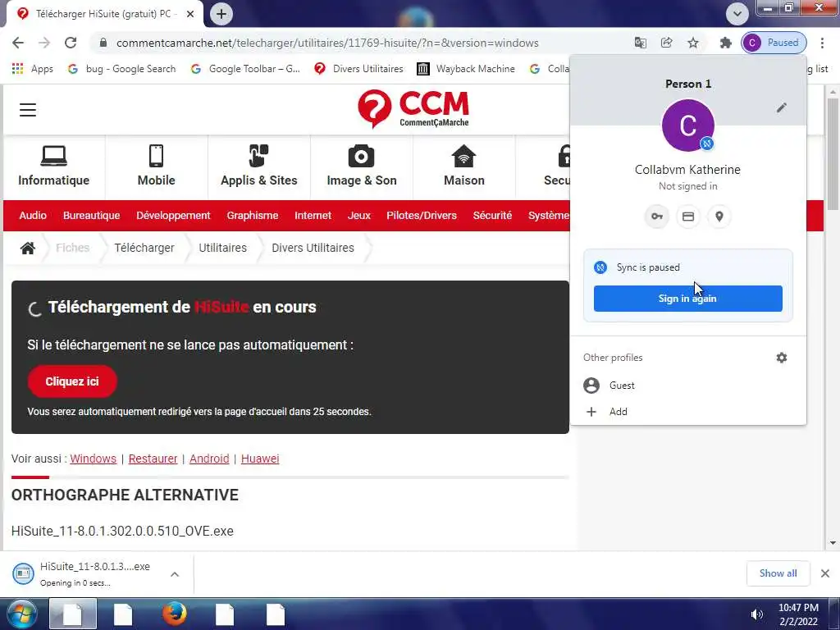Click the Utilitaires breadcrumb
Viewport: 840px width, 630px height.
coord(223,248)
